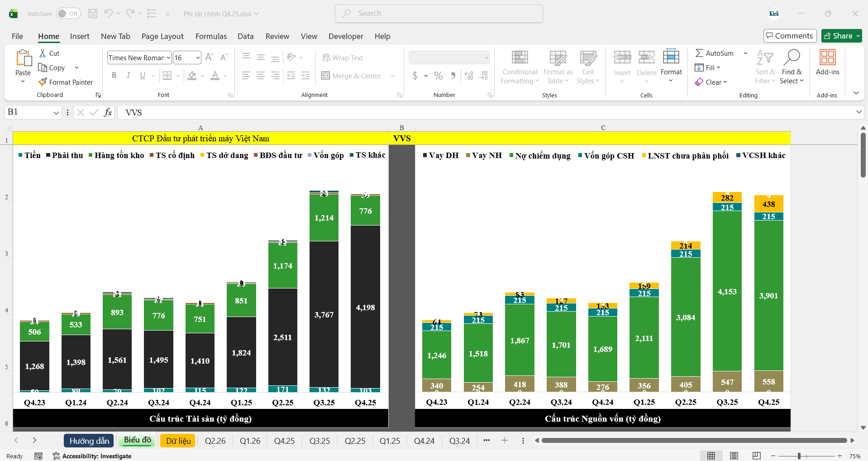Viewport: 868px width, 461px height.
Task: Switch to Normal view in status bar
Action: click(x=711, y=456)
